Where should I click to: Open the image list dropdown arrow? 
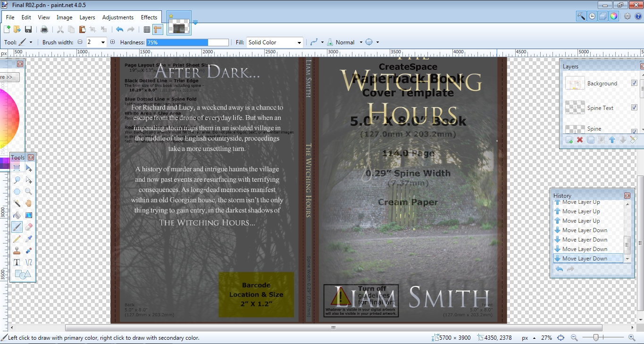[x=195, y=22]
